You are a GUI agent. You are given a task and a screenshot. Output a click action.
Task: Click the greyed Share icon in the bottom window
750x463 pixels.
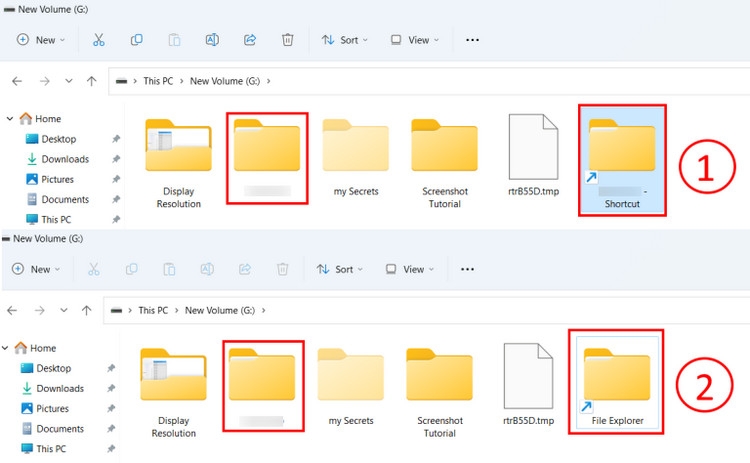245,269
